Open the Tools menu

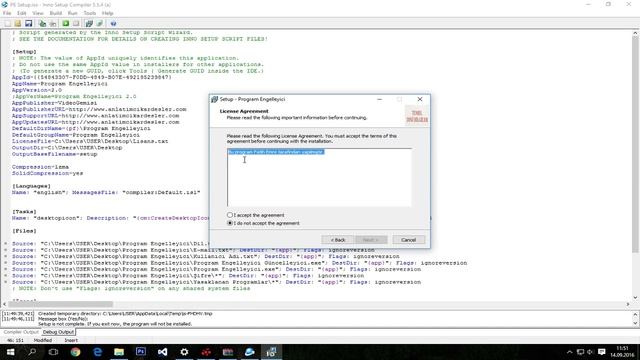[90, 13]
